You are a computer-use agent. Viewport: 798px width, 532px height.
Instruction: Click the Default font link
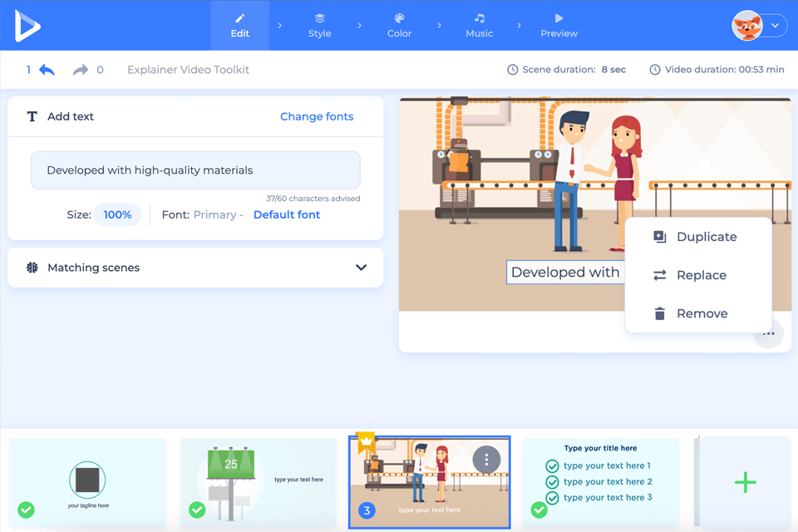(x=286, y=214)
